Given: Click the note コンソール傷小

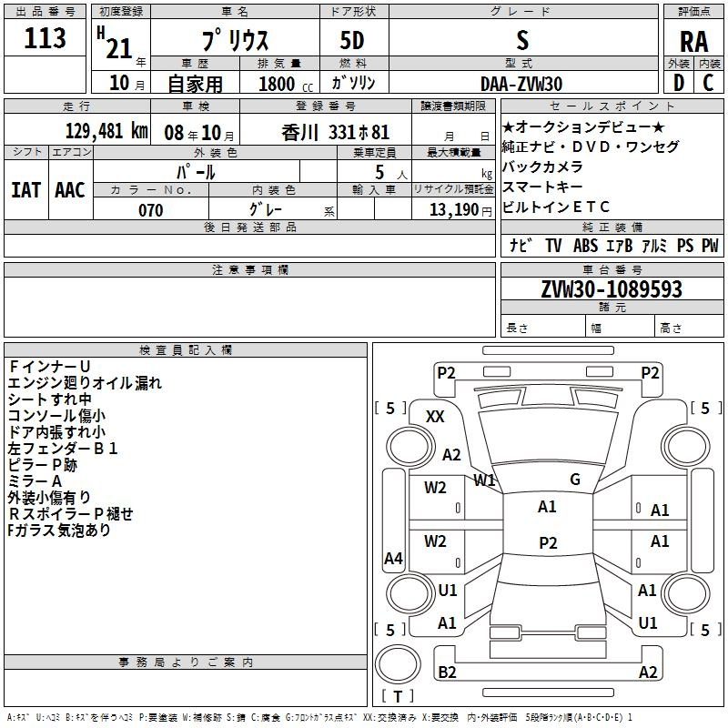Looking at the screenshot, I should pos(56,416).
